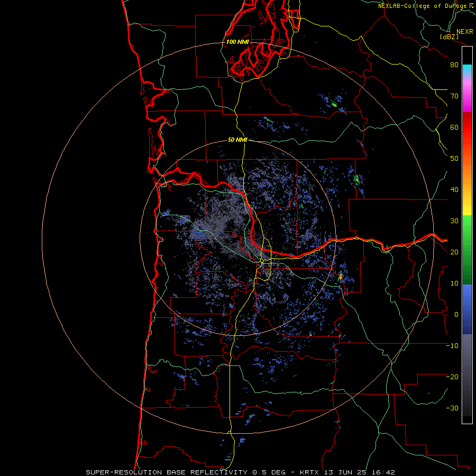Click the -20 dBZ legend label
Viewport: 476px width, 476px height.
[452, 377]
